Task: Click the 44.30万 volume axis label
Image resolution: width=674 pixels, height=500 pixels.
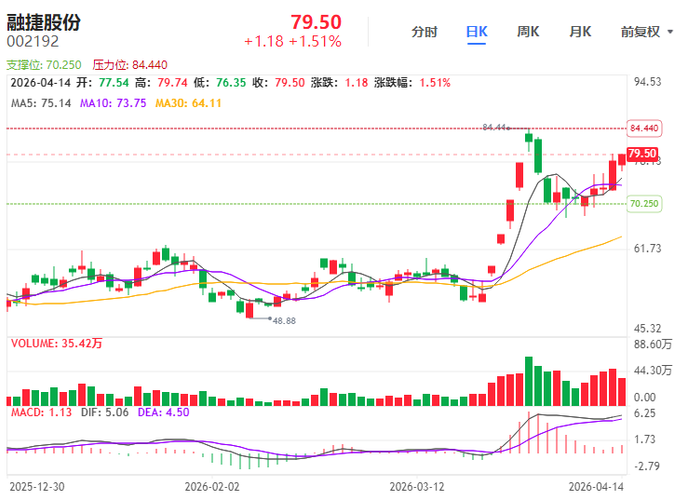Action: click(x=653, y=371)
